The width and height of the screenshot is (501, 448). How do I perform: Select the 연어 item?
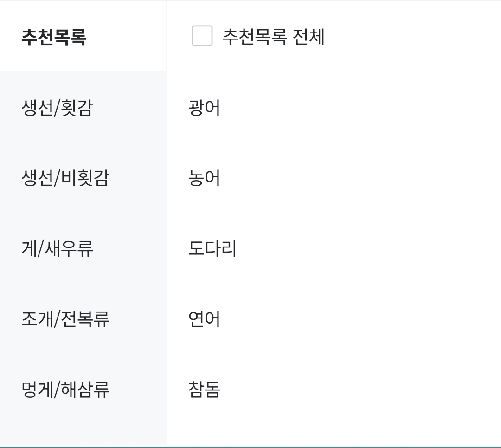tap(204, 319)
